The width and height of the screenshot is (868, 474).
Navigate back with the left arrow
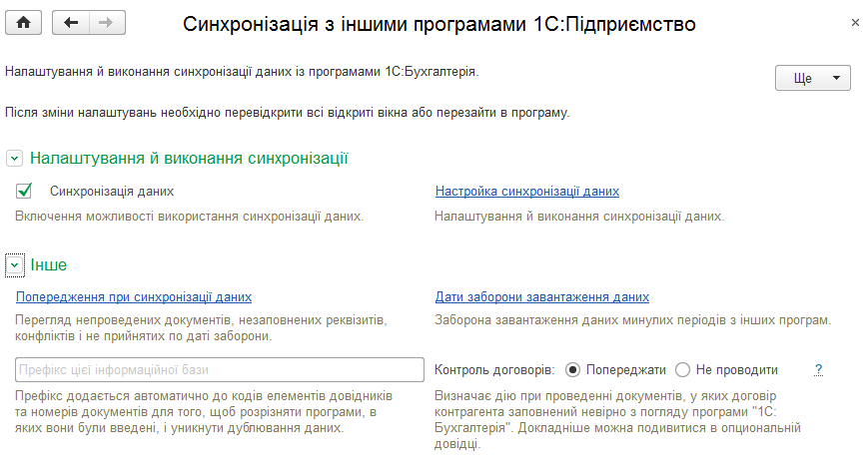(x=71, y=23)
